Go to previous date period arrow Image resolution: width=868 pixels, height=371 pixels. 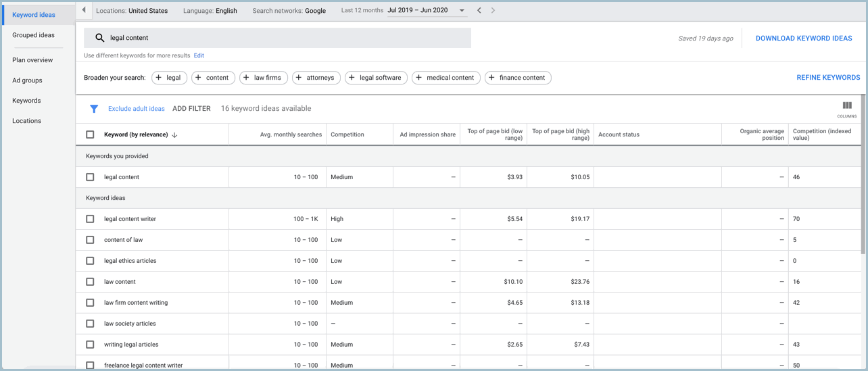(479, 11)
